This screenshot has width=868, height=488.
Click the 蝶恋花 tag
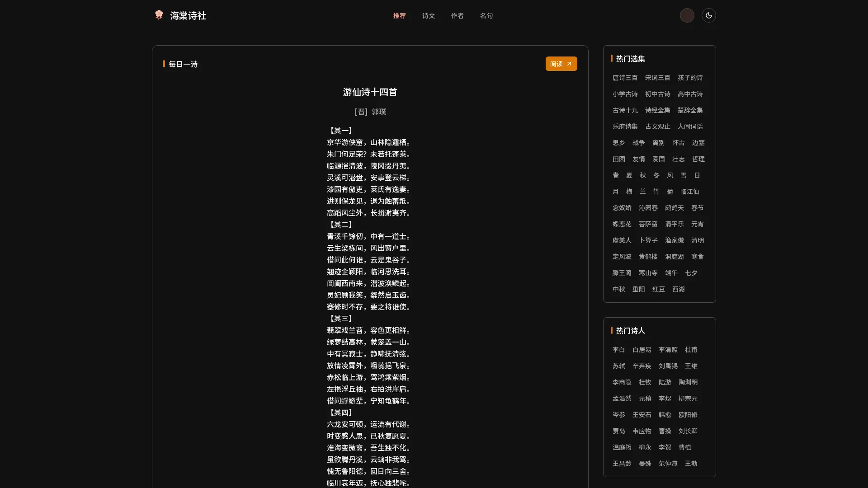(x=622, y=224)
